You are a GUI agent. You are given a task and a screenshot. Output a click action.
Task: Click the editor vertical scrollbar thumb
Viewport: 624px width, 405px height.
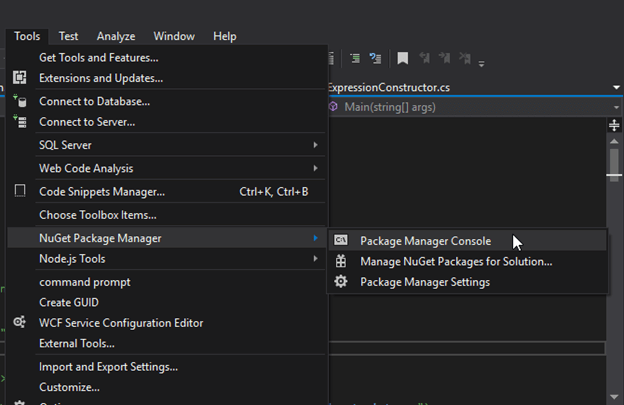[x=615, y=158]
